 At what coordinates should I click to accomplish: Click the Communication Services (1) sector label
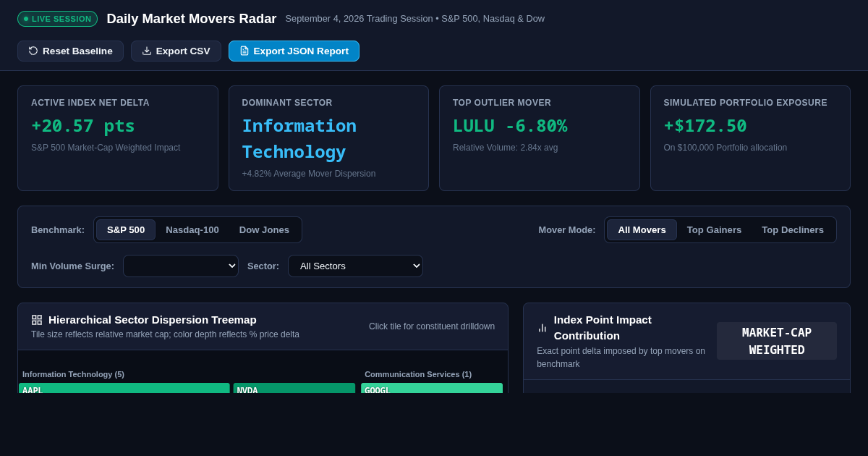pos(418,374)
